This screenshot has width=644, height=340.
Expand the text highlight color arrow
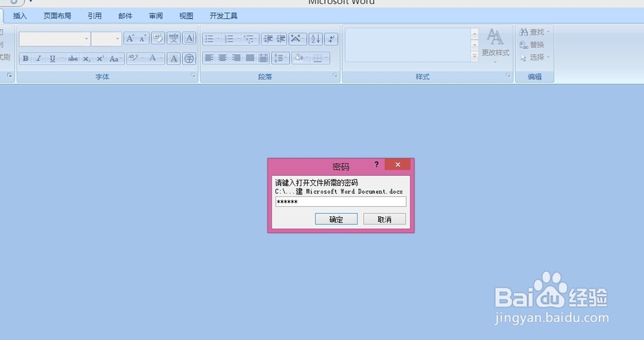[142, 59]
